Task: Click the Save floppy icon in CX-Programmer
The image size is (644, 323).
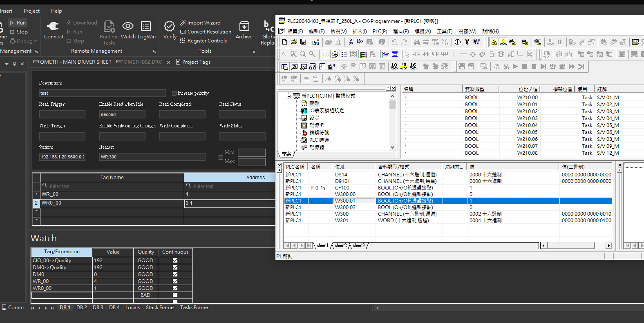Action: click(303, 42)
